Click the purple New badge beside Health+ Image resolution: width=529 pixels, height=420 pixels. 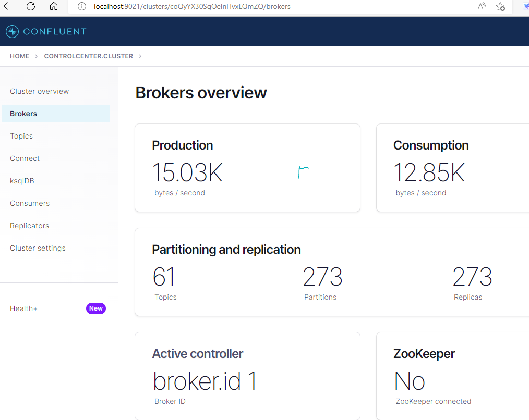pos(96,308)
